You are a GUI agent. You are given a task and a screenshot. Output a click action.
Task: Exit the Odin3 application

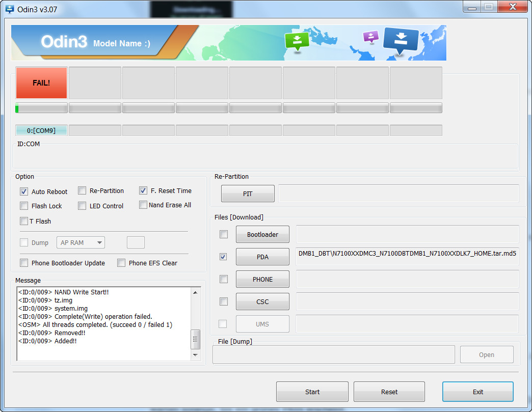point(477,392)
